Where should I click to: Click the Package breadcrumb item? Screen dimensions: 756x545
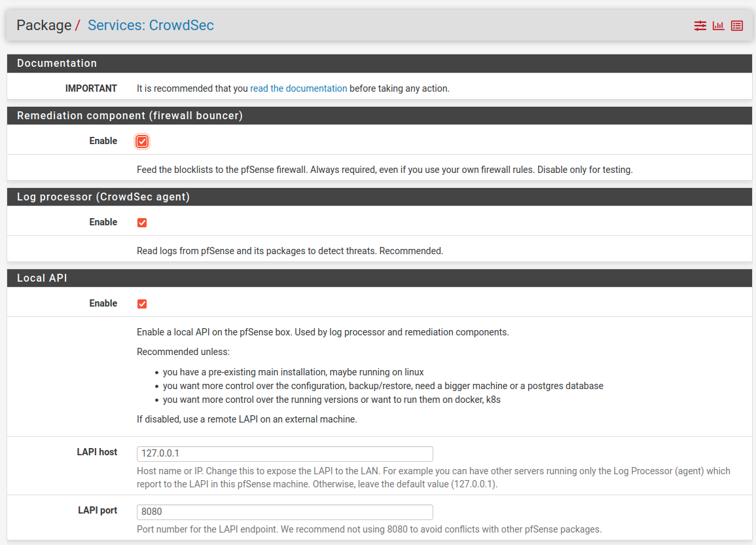pyautogui.click(x=44, y=25)
